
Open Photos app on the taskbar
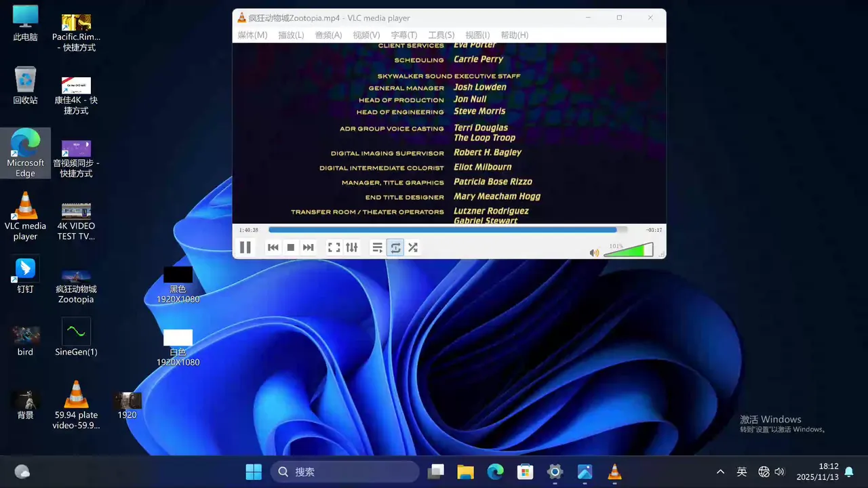[x=585, y=472]
